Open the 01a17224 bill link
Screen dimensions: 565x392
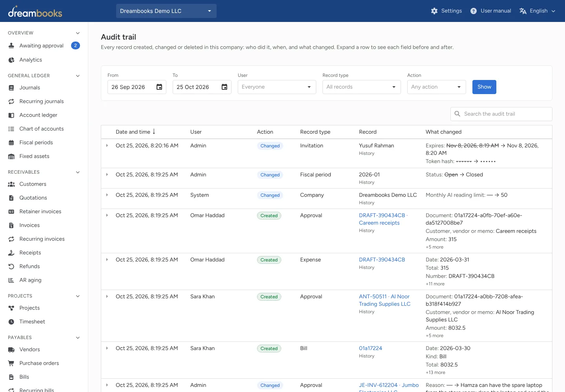(x=370, y=348)
